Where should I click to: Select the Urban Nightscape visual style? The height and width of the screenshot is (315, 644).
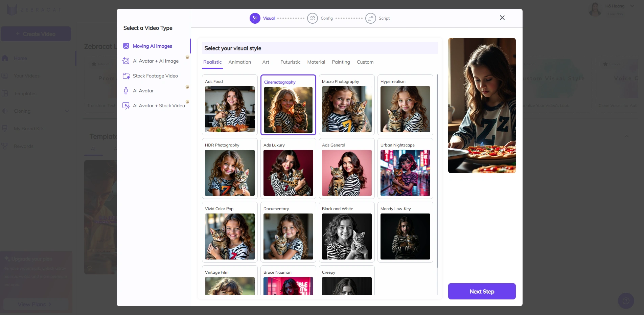405,168
